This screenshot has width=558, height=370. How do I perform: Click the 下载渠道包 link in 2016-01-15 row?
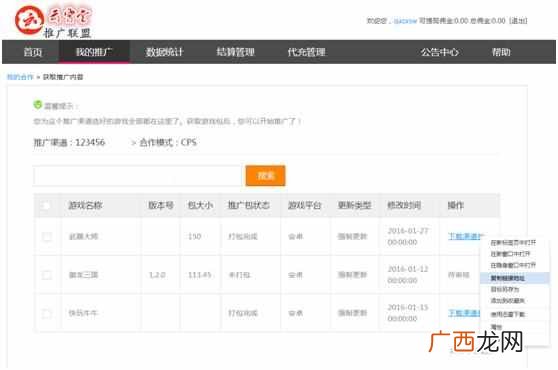tap(464, 313)
